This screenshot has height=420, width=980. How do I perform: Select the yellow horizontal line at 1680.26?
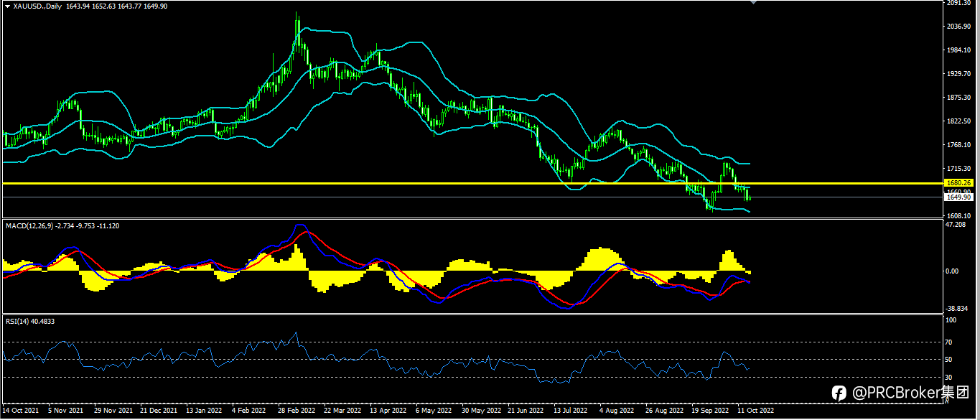[472, 184]
